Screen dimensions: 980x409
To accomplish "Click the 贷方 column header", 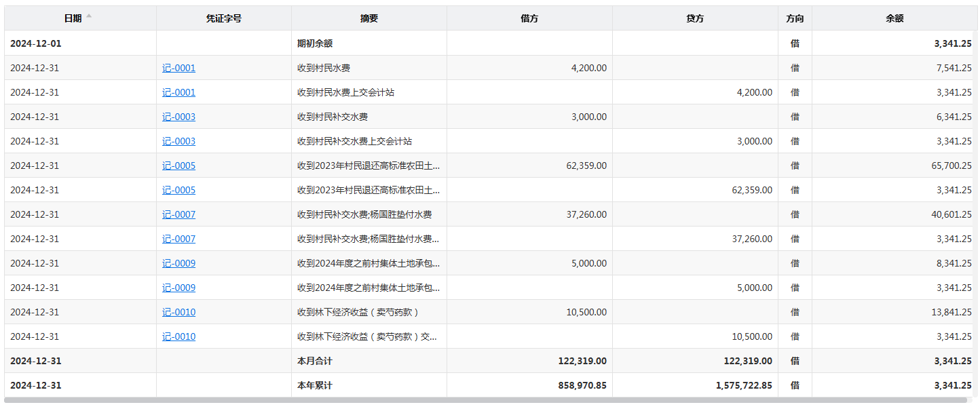I will (694, 18).
